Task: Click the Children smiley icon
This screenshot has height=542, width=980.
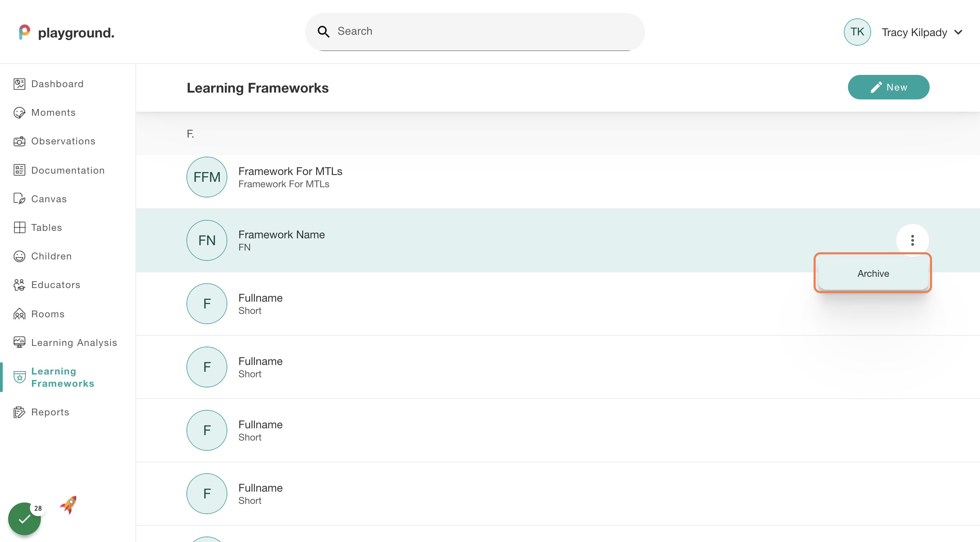Action: tap(20, 256)
